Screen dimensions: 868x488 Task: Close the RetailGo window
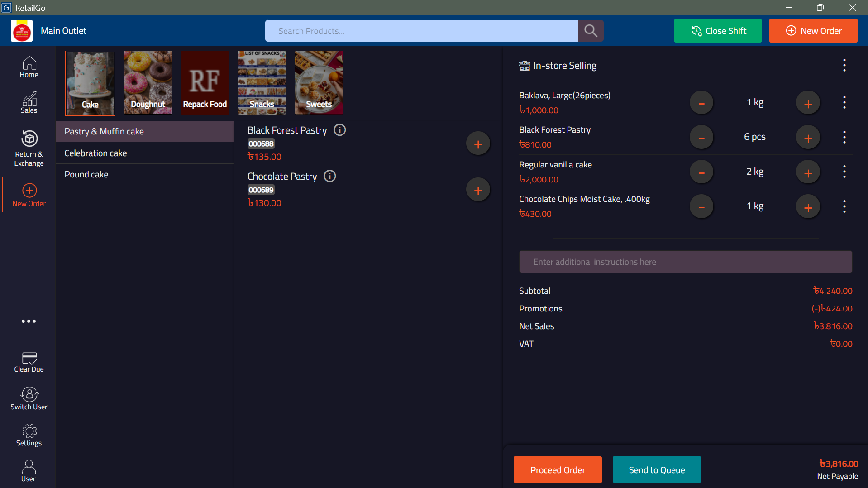point(852,8)
